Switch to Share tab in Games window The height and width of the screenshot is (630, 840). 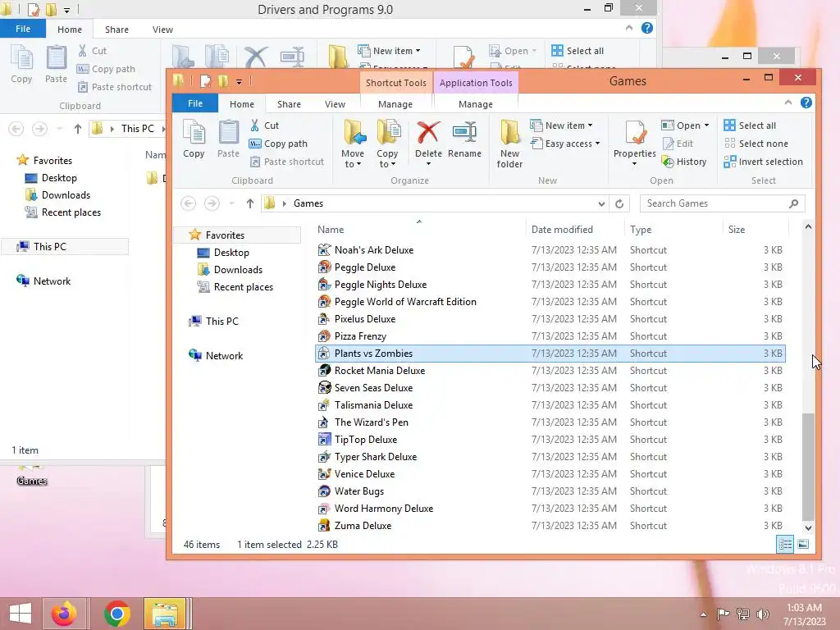pyautogui.click(x=289, y=104)
